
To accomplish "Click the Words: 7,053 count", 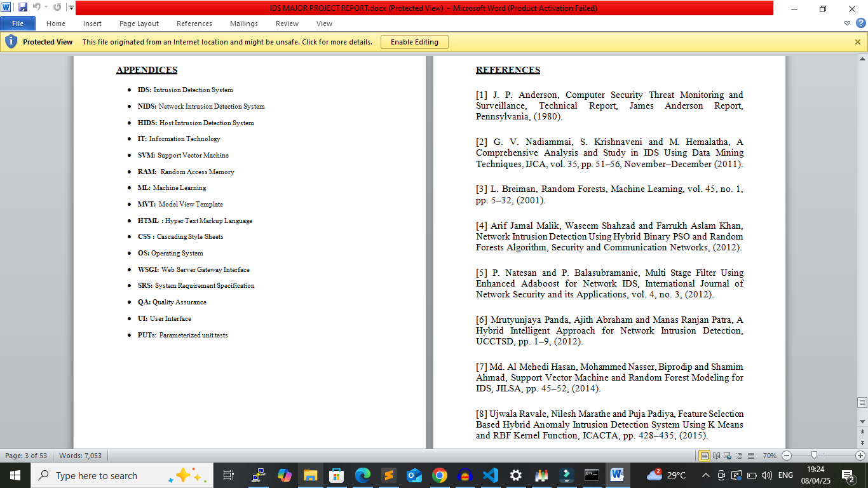I will 80,456.
